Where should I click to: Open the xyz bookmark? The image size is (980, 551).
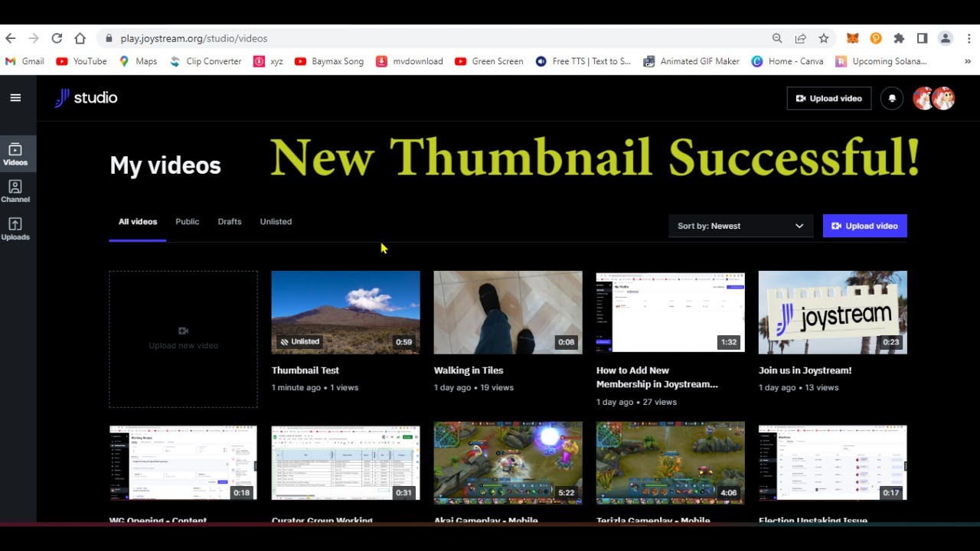[x=268, y=61]
